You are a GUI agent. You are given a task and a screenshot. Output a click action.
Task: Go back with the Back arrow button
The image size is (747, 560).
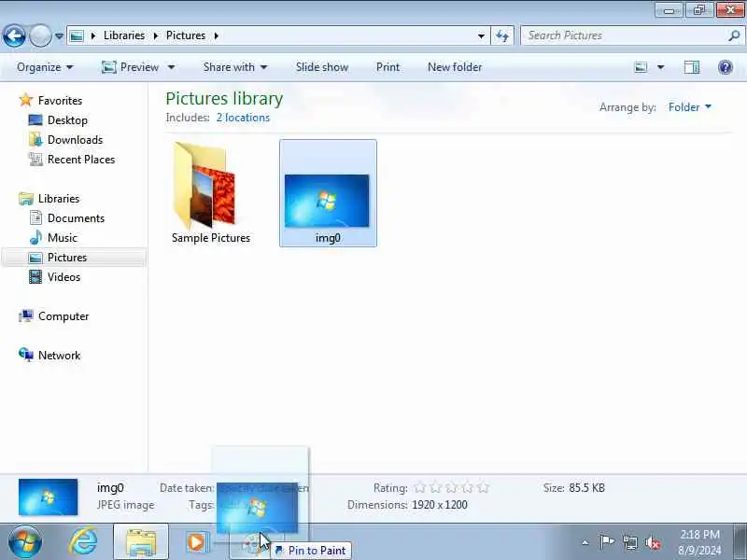pyautogui.click(x=14, y=35)
